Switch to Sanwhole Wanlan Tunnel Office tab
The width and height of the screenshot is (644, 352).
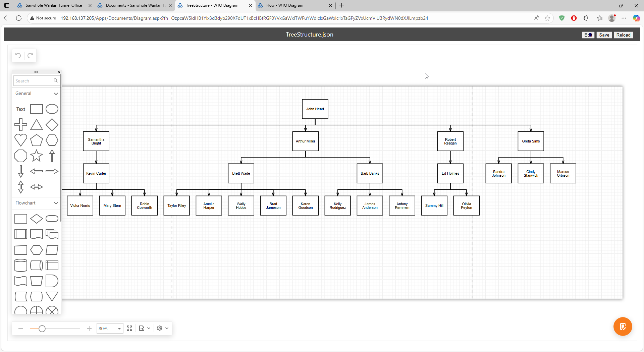point(54,5)
